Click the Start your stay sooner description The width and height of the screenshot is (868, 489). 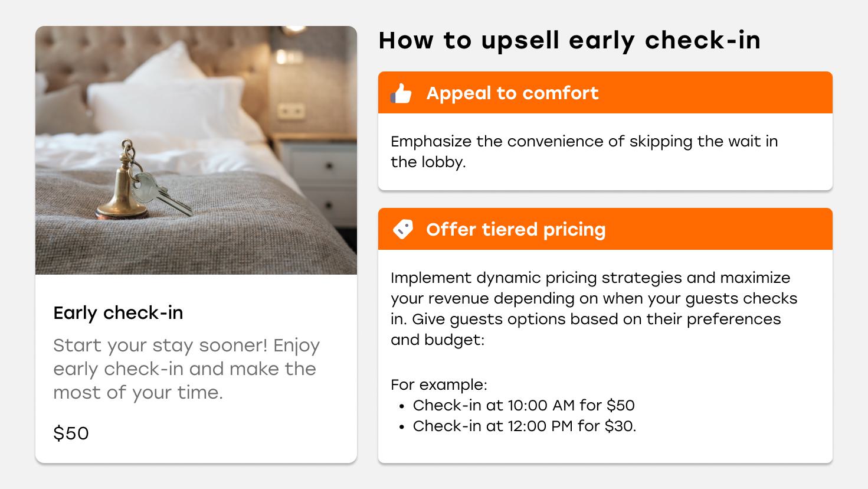click(x=186, y=369)
